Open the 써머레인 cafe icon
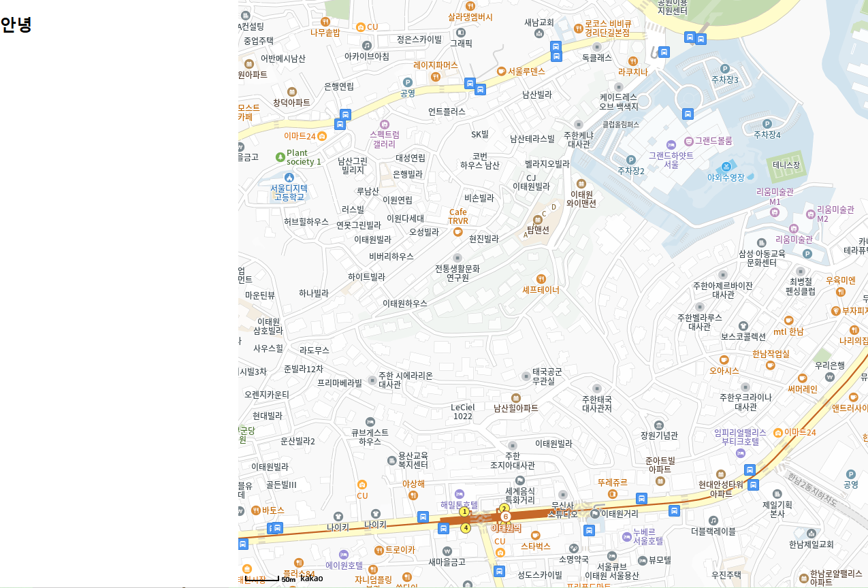Screen dimensions: 868x588 [802, 378]
